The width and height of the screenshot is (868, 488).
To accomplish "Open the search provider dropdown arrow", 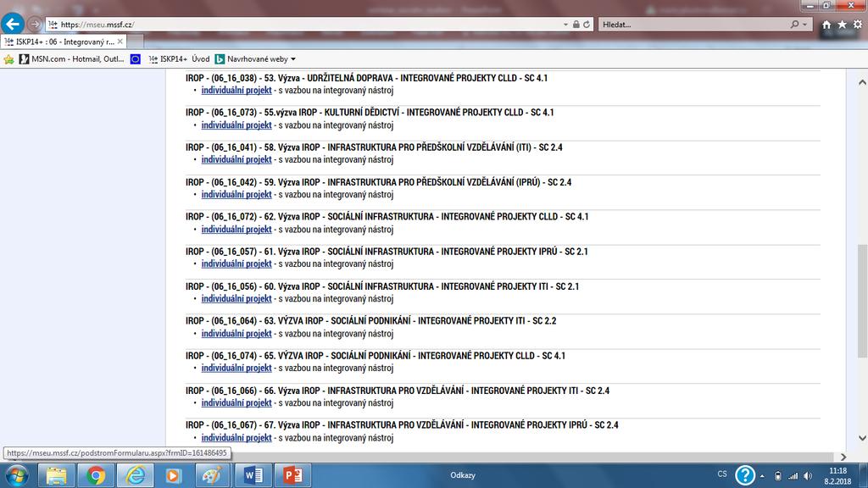I will tap(805, 25).
